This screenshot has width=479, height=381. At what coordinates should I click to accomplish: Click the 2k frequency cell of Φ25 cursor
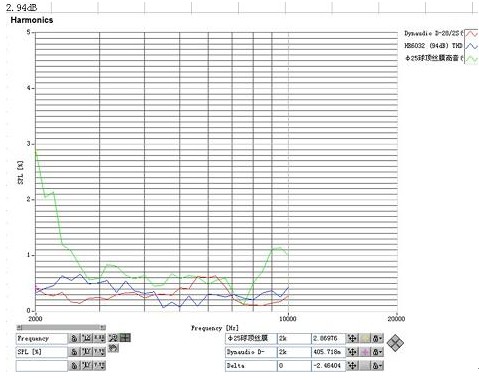[x=294, y=338]
